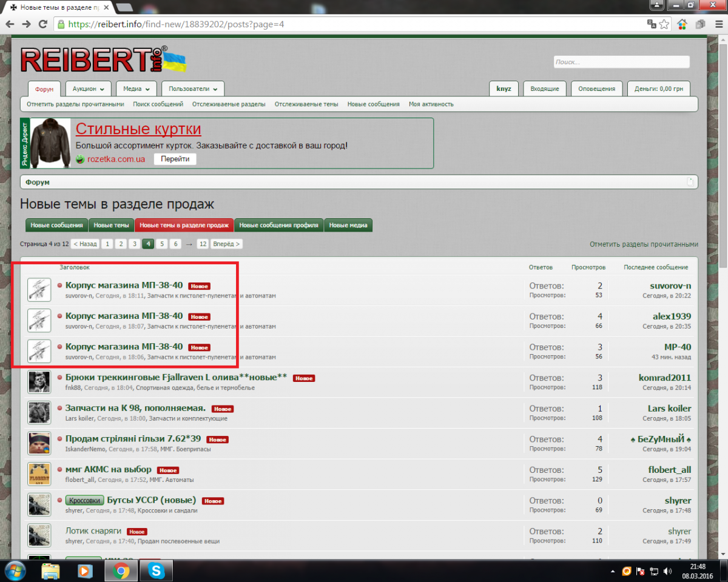Expand the Аукцион dropdown menu

click(88, 89)
